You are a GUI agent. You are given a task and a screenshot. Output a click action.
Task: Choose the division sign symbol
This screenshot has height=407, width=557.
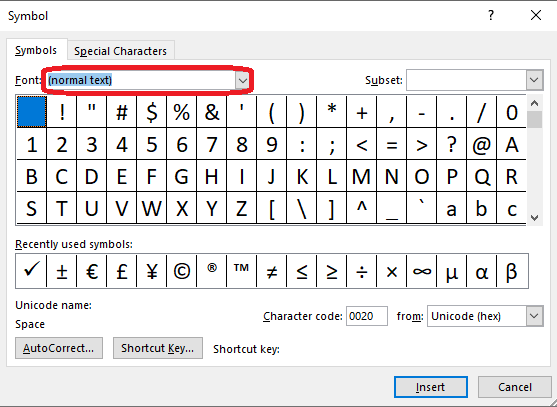[361, 271]
